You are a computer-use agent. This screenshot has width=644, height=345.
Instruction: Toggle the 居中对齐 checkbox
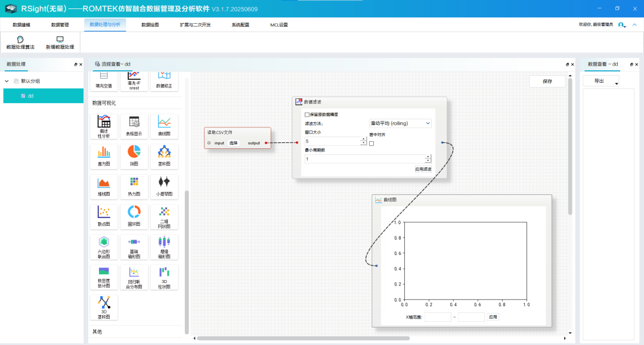pyautogui.click(x=371, y=143)
